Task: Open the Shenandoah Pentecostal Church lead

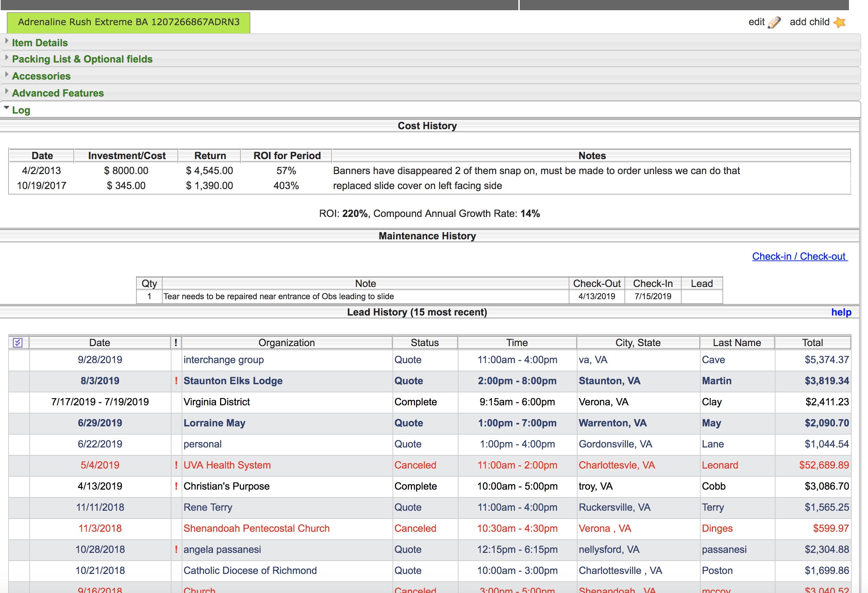Action: 256,528
